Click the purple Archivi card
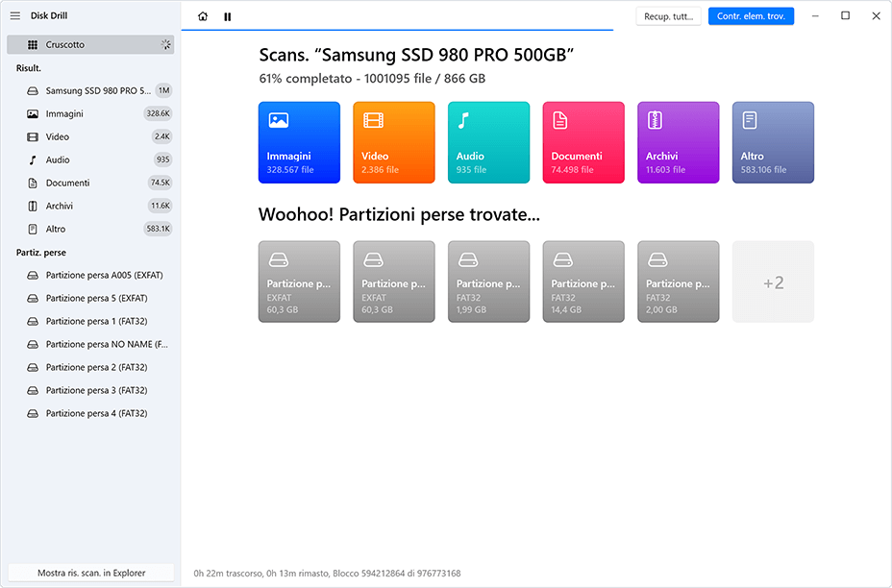Screen dimensions: 892x588 click(678, 142)
